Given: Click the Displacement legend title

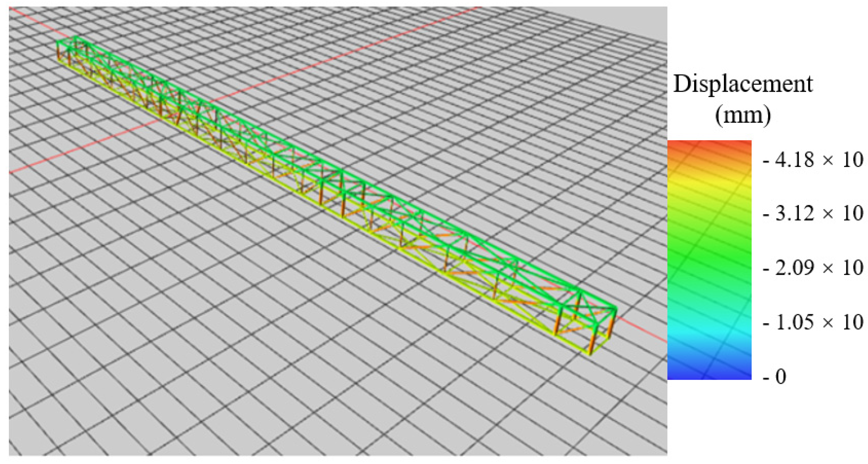Looking at the screenshot, I should pyautogui.click(x=743, y=84).
